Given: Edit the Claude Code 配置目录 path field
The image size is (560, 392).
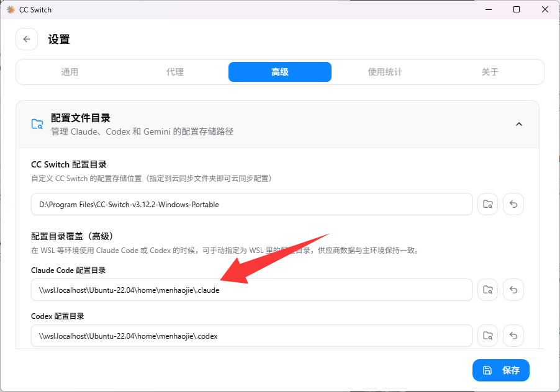Looking at the screenshot, I should click(252, 290).
